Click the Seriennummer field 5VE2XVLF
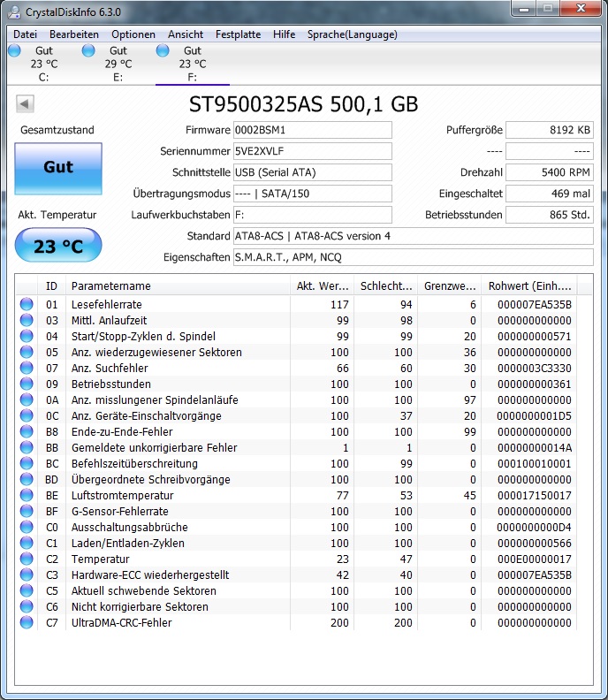 click(313, 151)
